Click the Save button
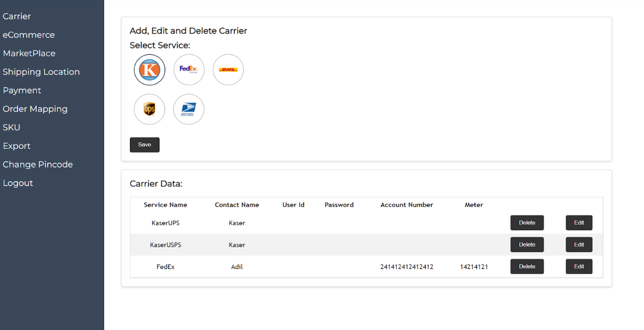The width and height of the screenshot is (644, 330). coord(144,145)
